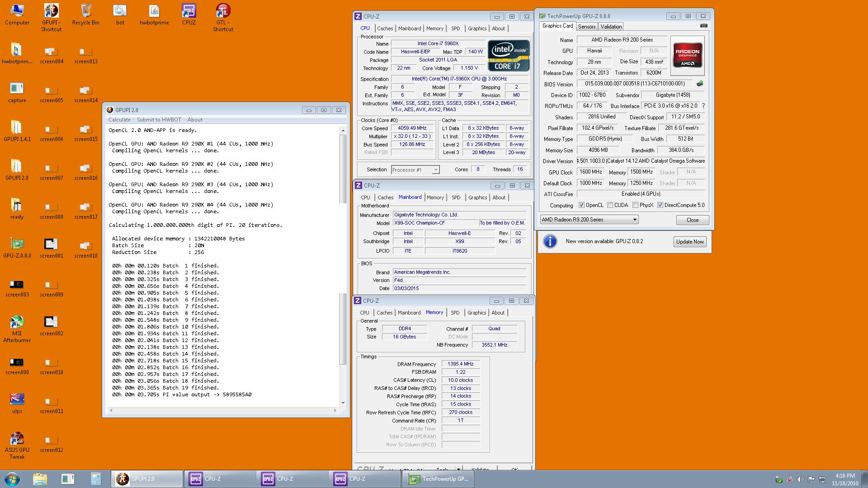Image resolution: width=868 pixels, height=488 pixels.
Task: Select the ready folder icon
Action: point(17,209)
